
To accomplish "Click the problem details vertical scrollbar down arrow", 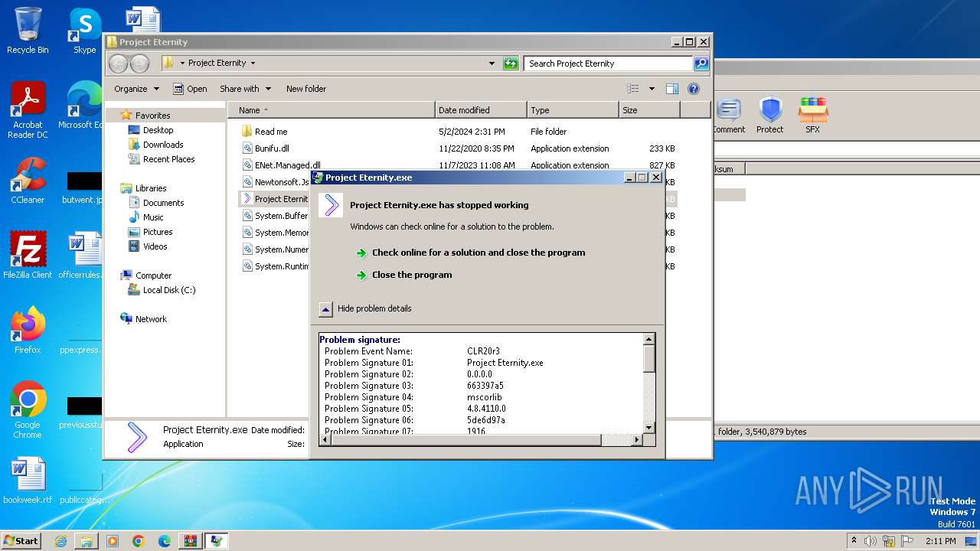I will click(649, 428).
